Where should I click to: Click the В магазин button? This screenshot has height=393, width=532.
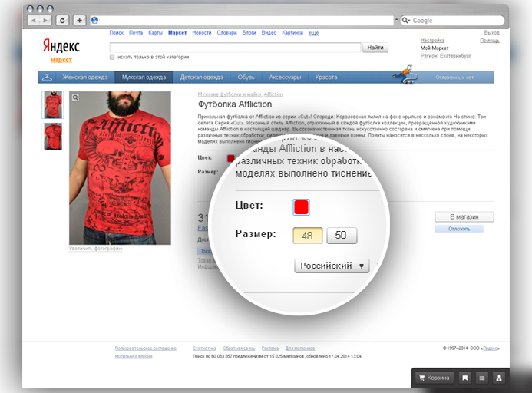464,217
